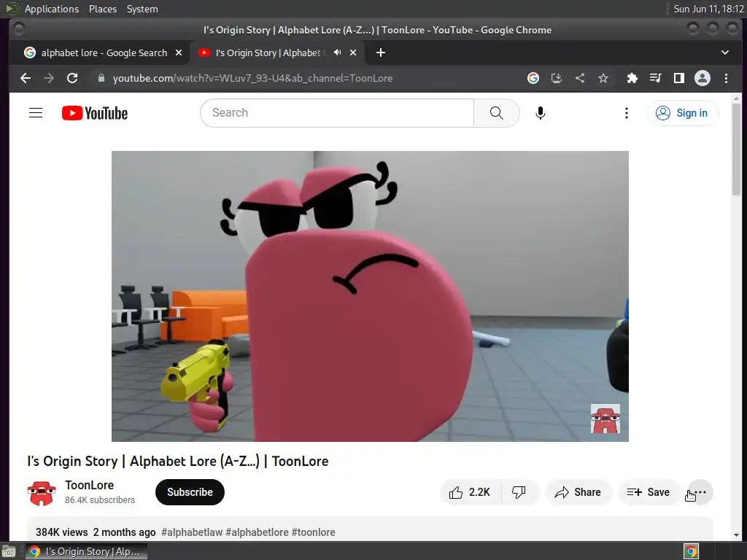The image size is (747, 560).
Task: Open the Applications menu
Action: pos(52,9)
